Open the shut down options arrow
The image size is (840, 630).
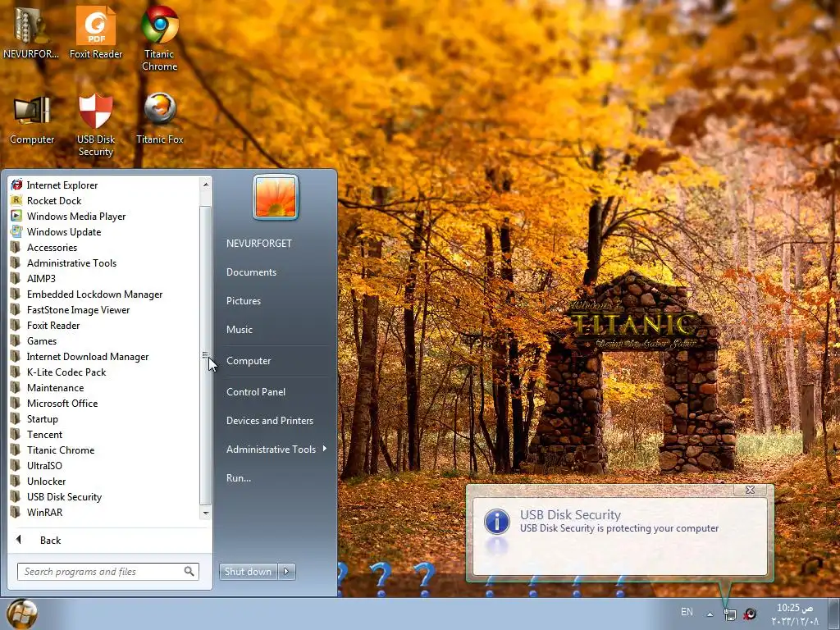click(x=286, y=571)
